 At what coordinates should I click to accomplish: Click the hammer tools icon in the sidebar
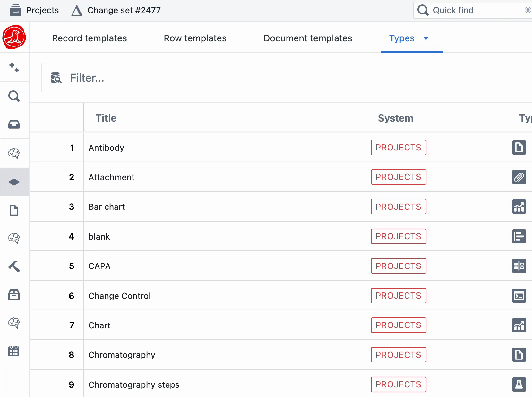[14, 266]
